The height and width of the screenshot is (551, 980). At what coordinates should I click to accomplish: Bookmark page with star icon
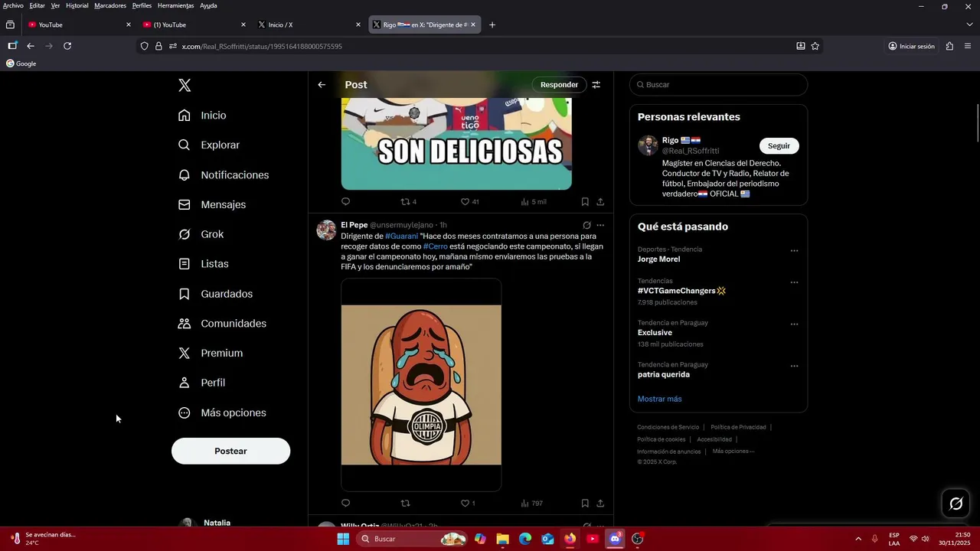point(815,46)
